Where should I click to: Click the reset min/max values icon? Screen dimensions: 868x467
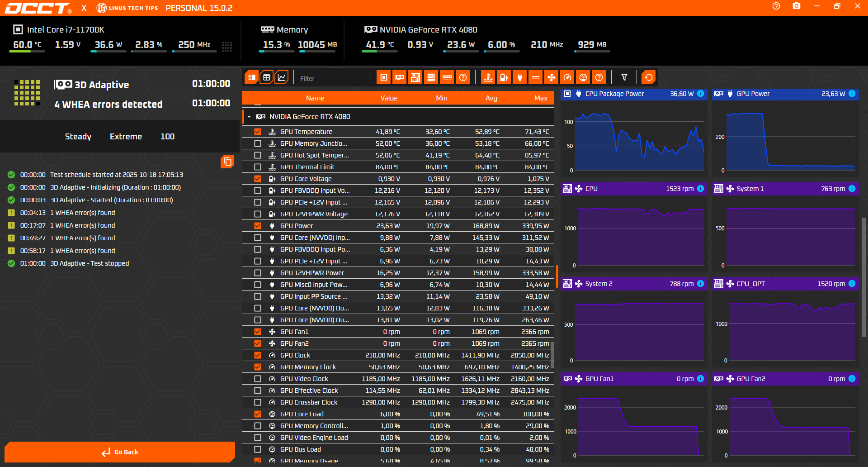648,77
